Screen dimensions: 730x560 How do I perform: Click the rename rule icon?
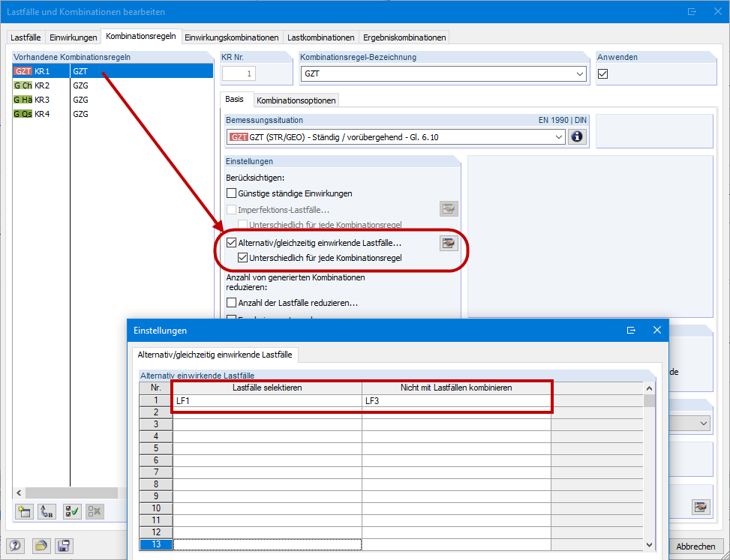tap(47, 511)
